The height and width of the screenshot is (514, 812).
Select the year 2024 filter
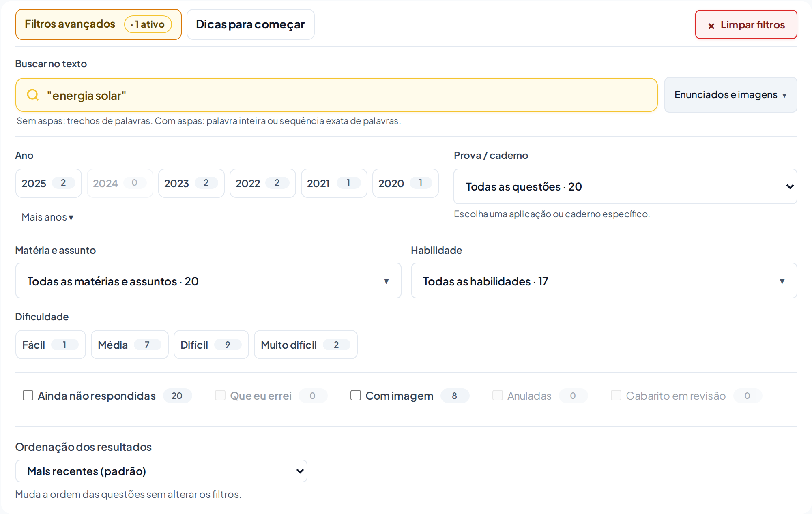[x=120, y=183]
